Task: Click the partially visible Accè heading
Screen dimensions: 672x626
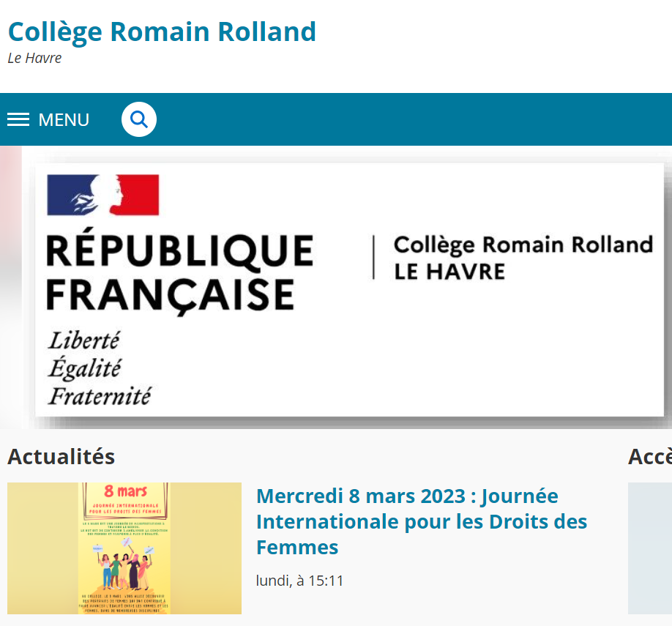Action: tap(650, 456)
